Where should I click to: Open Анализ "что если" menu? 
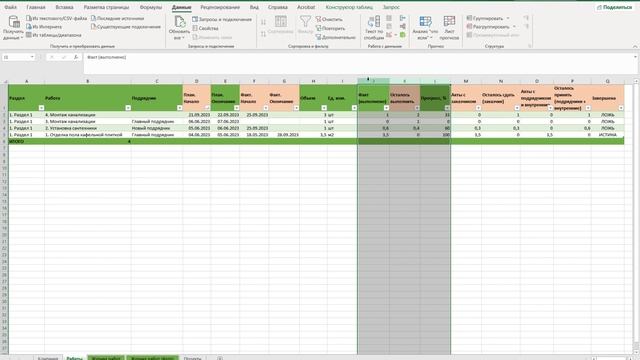click(425, 28)
